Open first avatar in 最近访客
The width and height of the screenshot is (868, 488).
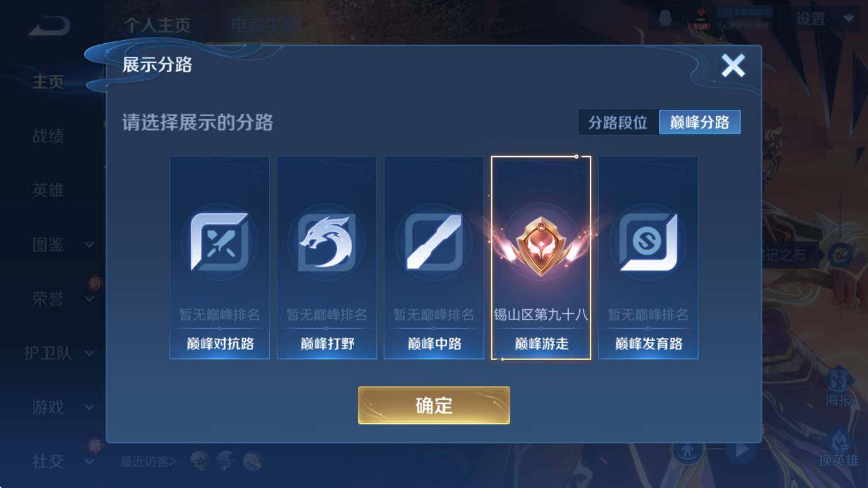[x=200, y=462]
